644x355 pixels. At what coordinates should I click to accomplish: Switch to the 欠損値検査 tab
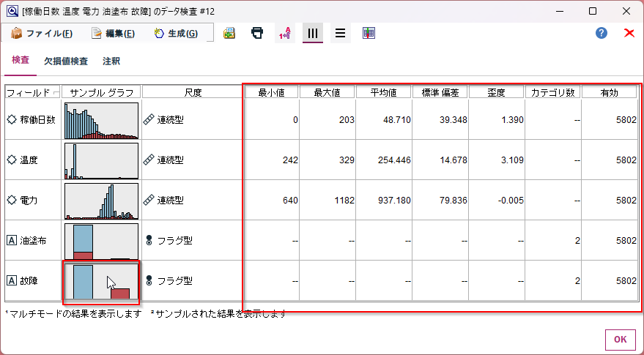(x=66, y=61)
